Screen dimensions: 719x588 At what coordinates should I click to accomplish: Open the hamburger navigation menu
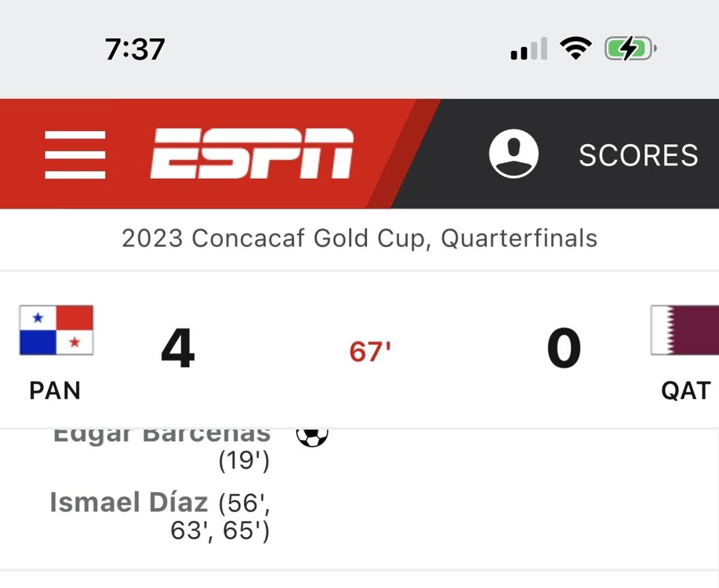click(x=75, y=154)
